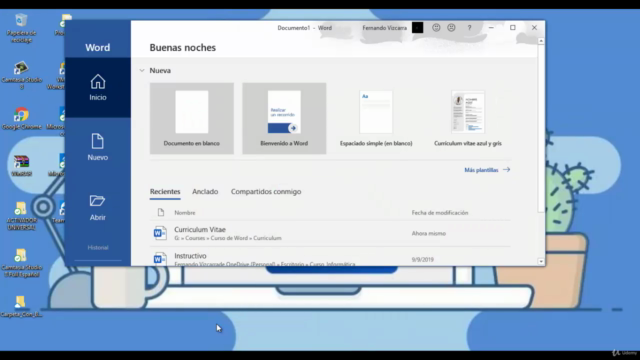Open the help question mark
640x360 pixels.
[x=469, y=28]
